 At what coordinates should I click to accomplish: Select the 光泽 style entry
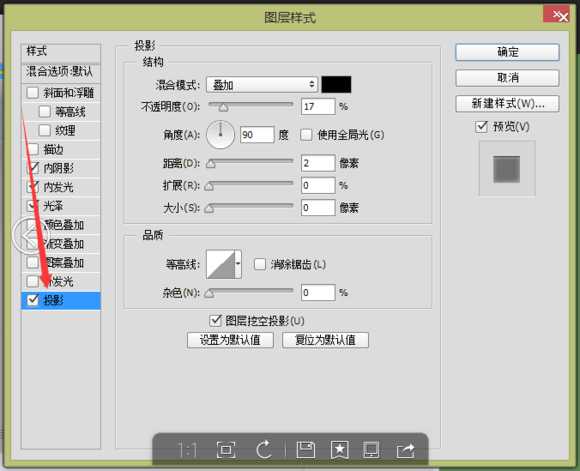tap(61, 206)
